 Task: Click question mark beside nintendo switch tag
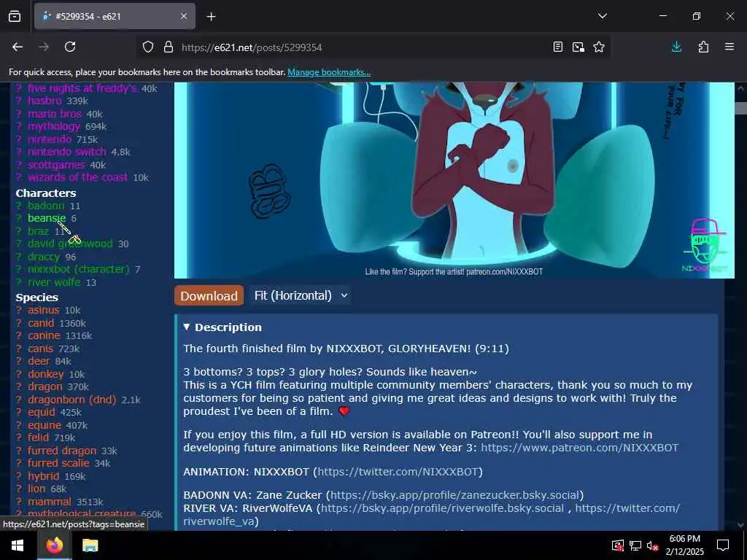(x=18, y=152)
